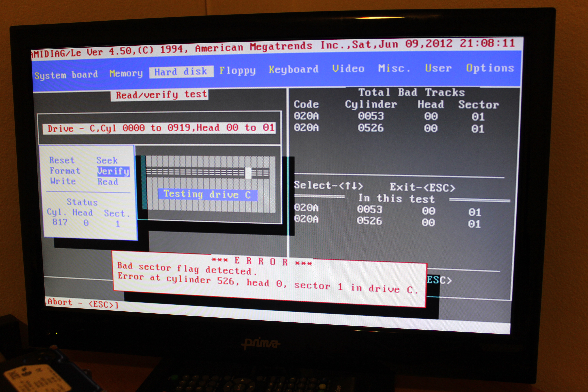Image resolution: width=588 pixels, height=392 pixels.
Task: Click the Select up/down arrows hint
Action: click(x=329, y=185)
